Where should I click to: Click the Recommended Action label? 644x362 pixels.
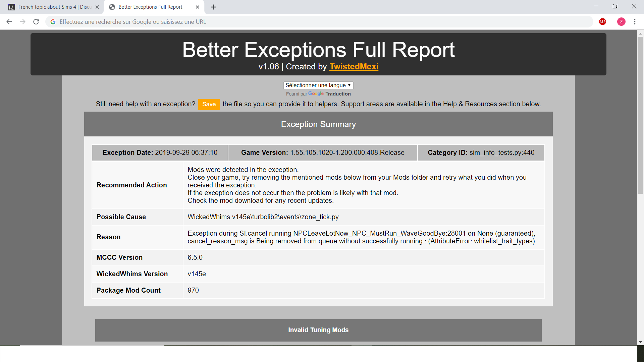coord(131,185)
